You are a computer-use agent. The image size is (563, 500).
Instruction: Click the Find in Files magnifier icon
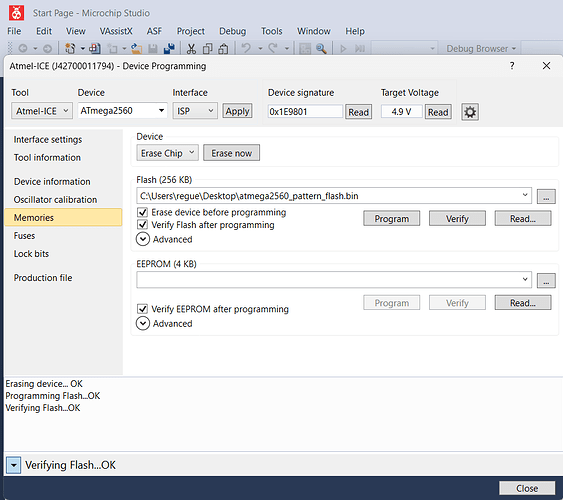(x=321, y=48)
